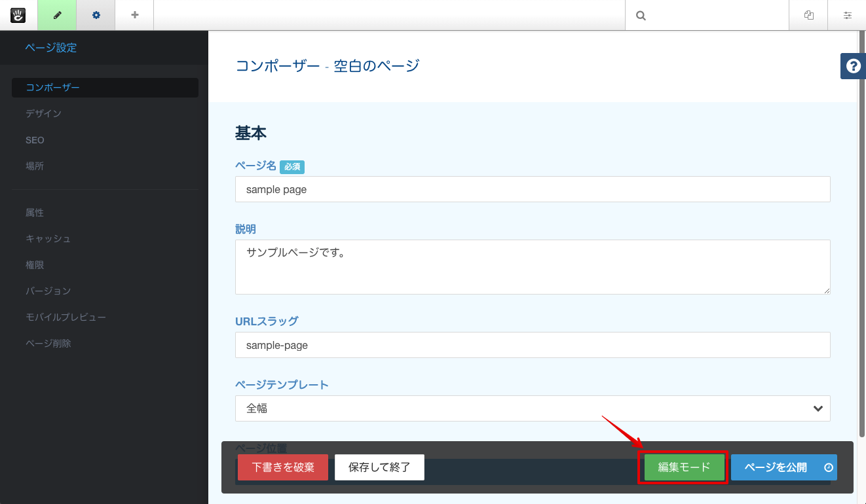Open the SEO settings section
The width and height of the screenshot is (866, 504).
35,139
